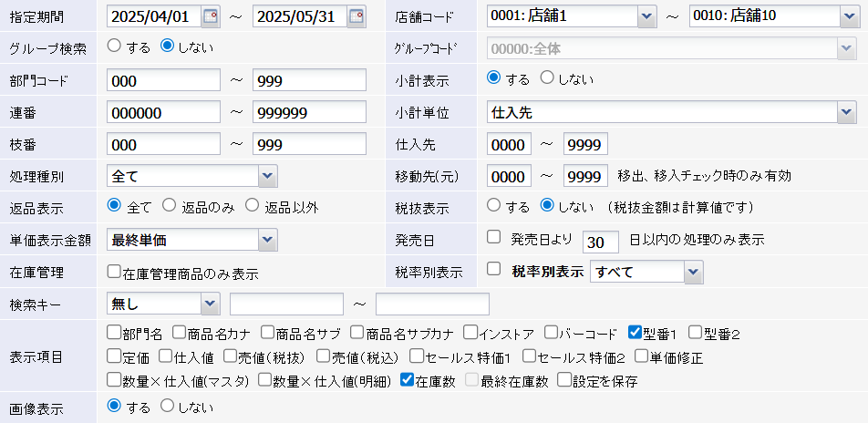Viewport: 868px width, 423px height.
Task: Open the 小計単位 dropdown showing 仕入先
Action: 842,111
